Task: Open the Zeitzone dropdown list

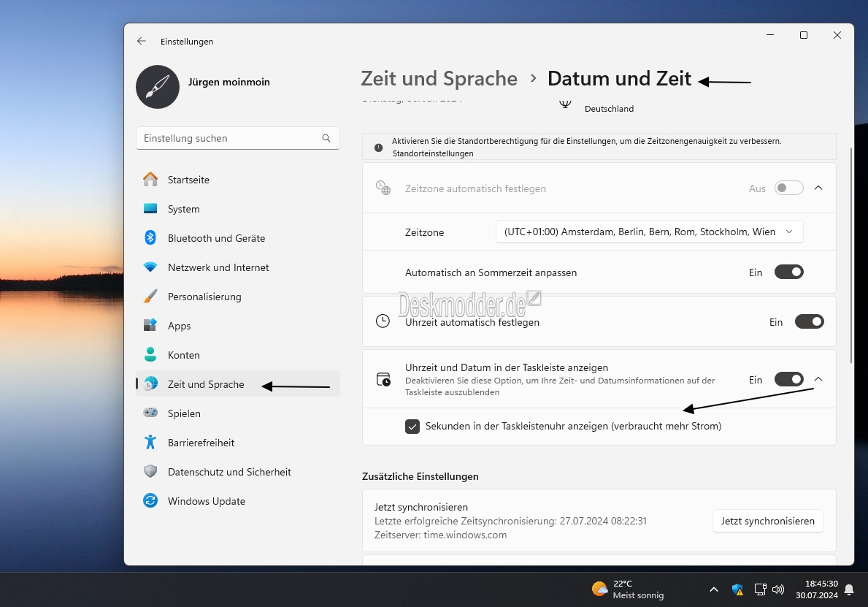Action: tap(649, 232)
